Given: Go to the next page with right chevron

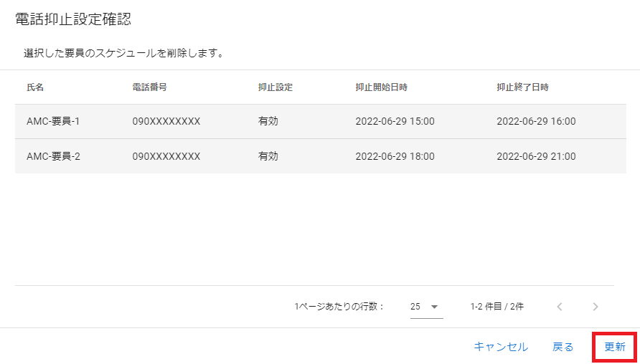Looking at the screenshot, I should [x=596, y=307].
